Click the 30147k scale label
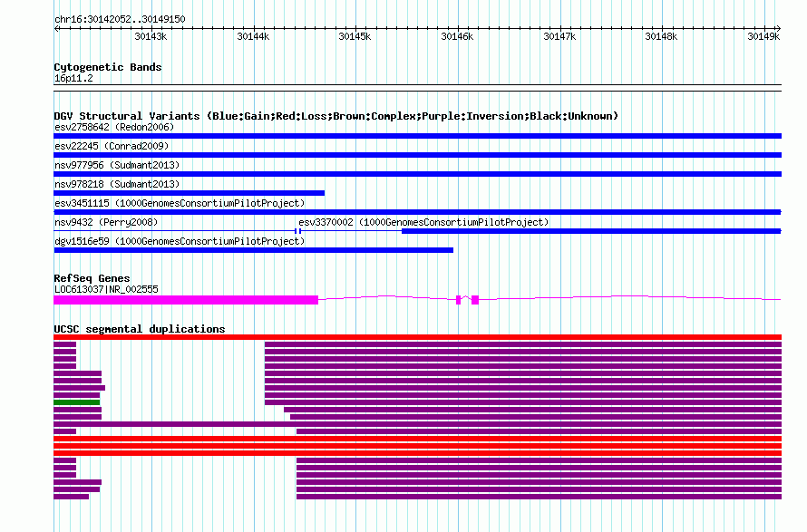 point(559,36)
